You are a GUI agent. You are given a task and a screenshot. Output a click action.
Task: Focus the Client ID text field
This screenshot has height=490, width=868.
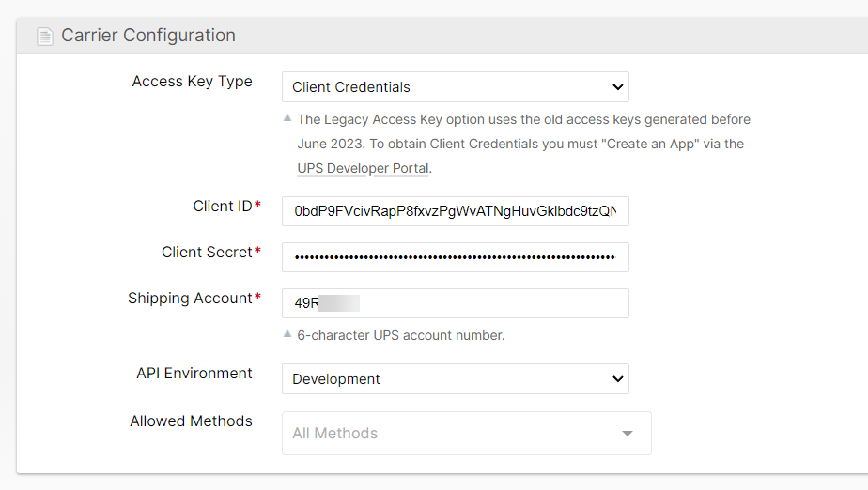coord(455,211)
